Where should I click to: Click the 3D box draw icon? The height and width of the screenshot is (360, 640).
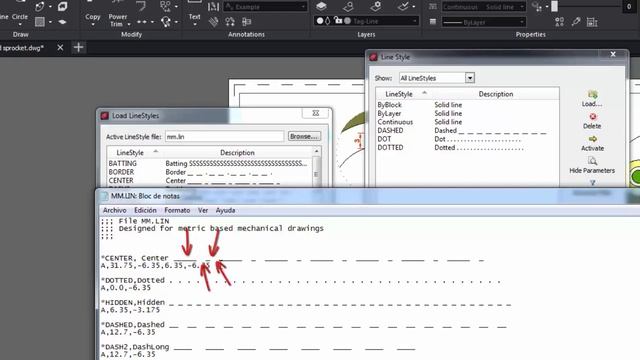[x=62, y=7]
